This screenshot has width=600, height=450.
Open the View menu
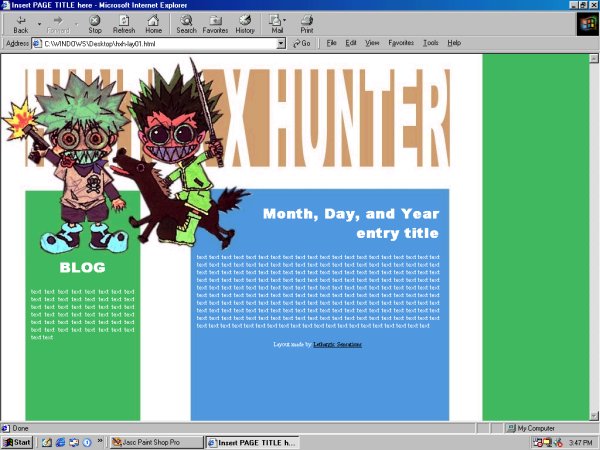click(x=372, y=43)
